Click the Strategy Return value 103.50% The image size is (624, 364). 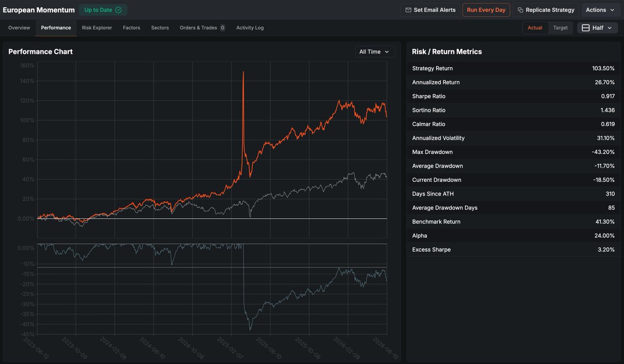tap(603, 69)
